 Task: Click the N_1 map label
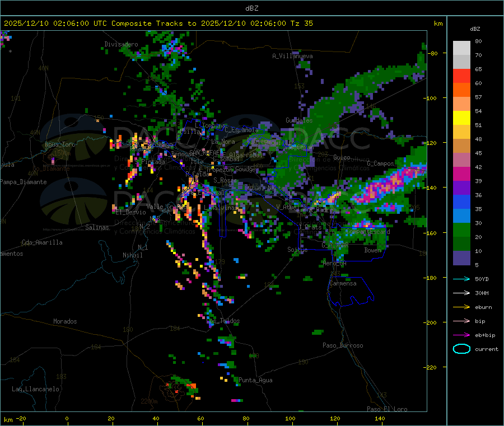click(x=143, y=247)
